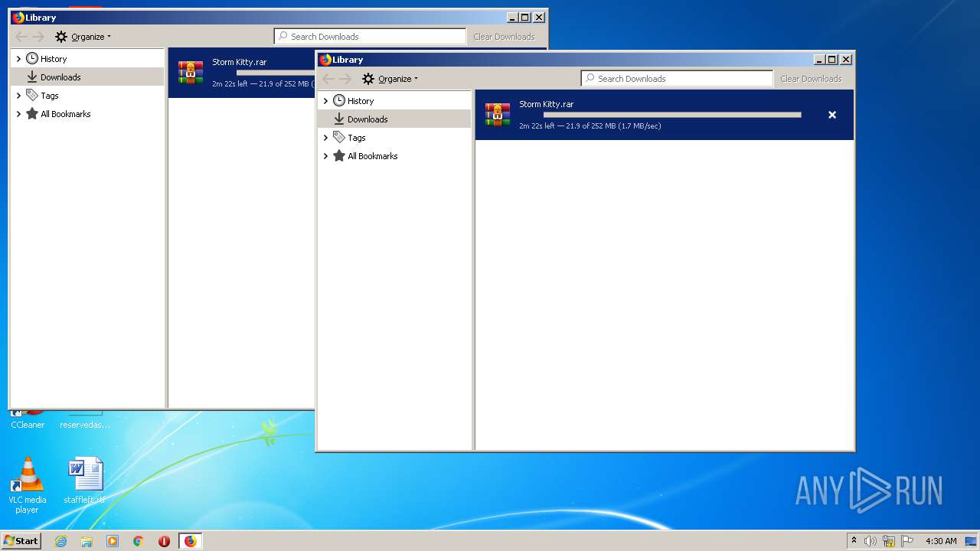Expand All Bookmarks in front Library sidebar
The image size is (980, 551).
click(325, 156)
